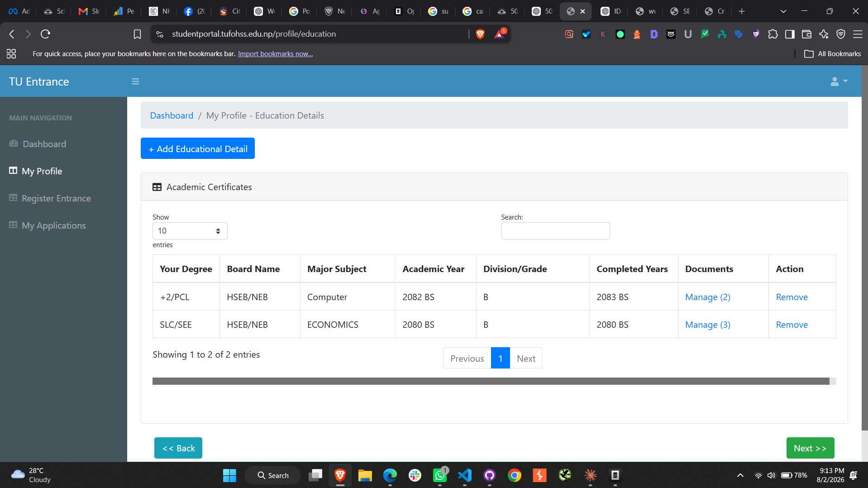This screenshot has width=868, height=488.
Task: Click the horizontal table scrollbar
Action: (491, 381)
